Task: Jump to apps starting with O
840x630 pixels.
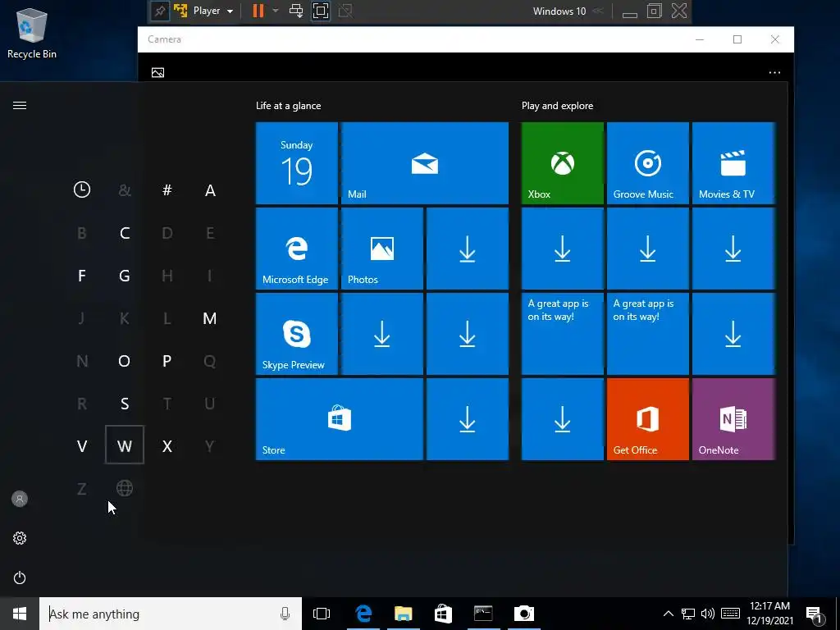Action: (125, 361)
